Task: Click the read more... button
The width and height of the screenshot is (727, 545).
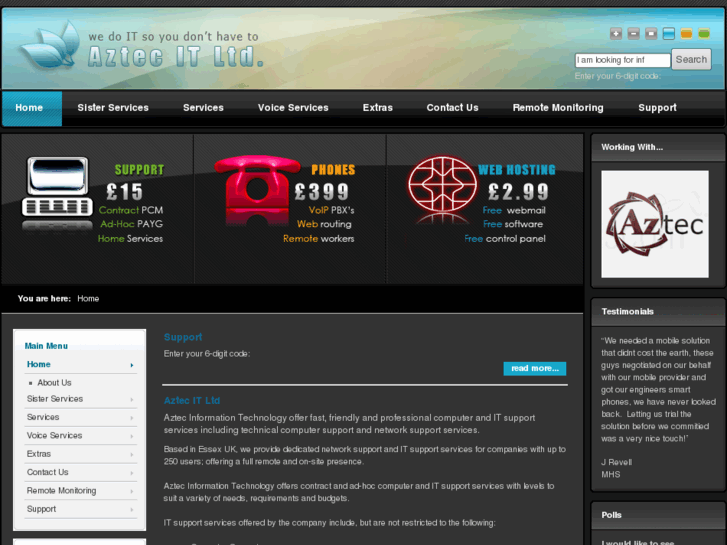Action: [535, 368]
